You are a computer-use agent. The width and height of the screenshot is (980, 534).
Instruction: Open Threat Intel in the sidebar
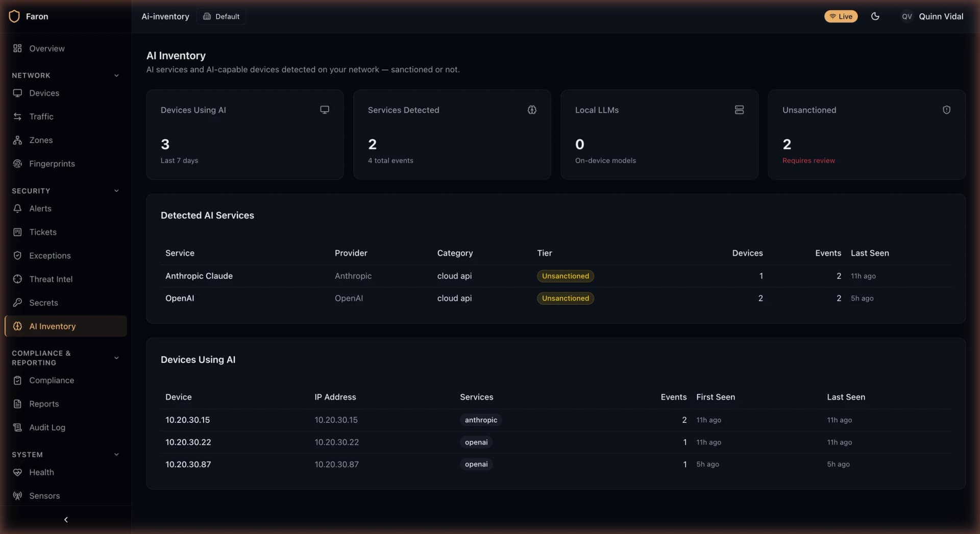point(65,278)
